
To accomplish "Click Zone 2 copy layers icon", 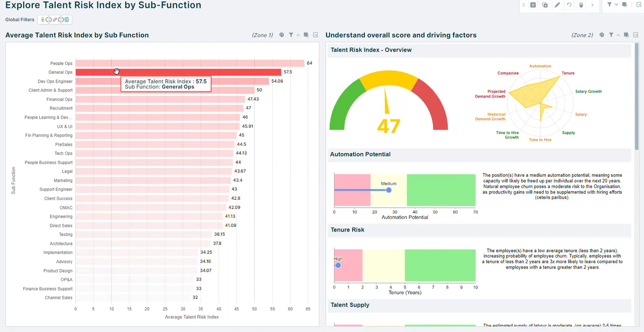I will tap(626, 35).
